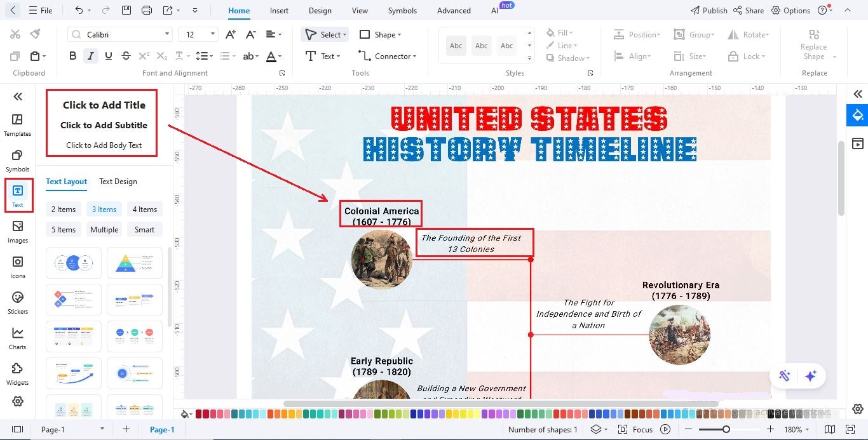The image size is (868, 440).
Task: Decrease font size with A- icon
Action: point(250,34)
